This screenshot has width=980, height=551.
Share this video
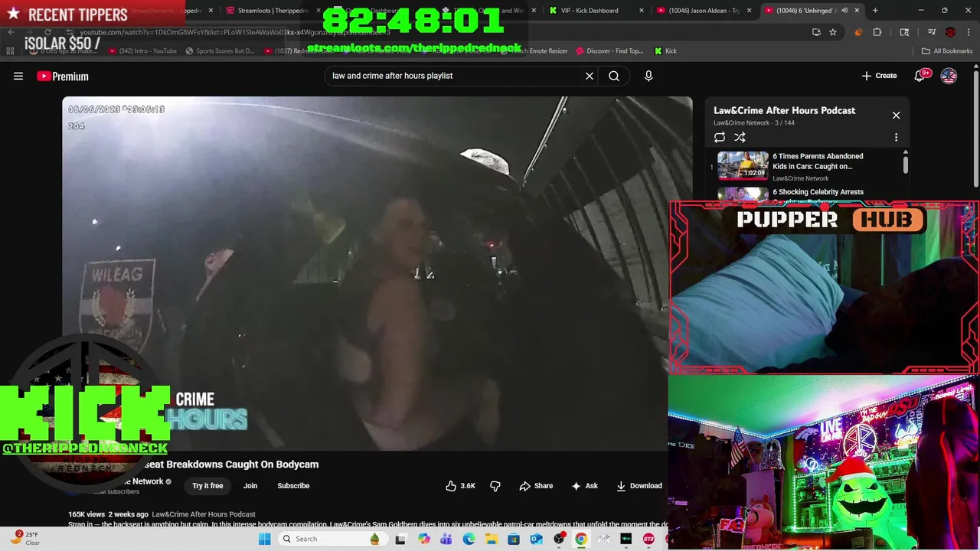pyautogui.click(x=536, y=486)
